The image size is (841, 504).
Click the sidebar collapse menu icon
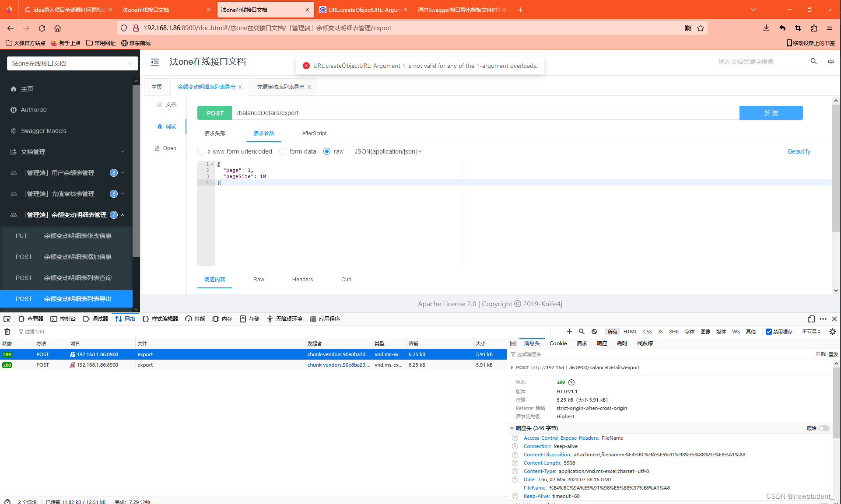(155, 62)
